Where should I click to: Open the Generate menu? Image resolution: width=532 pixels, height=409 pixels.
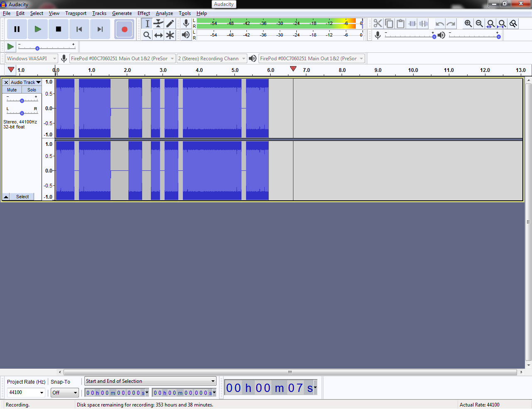click(122, 13)
